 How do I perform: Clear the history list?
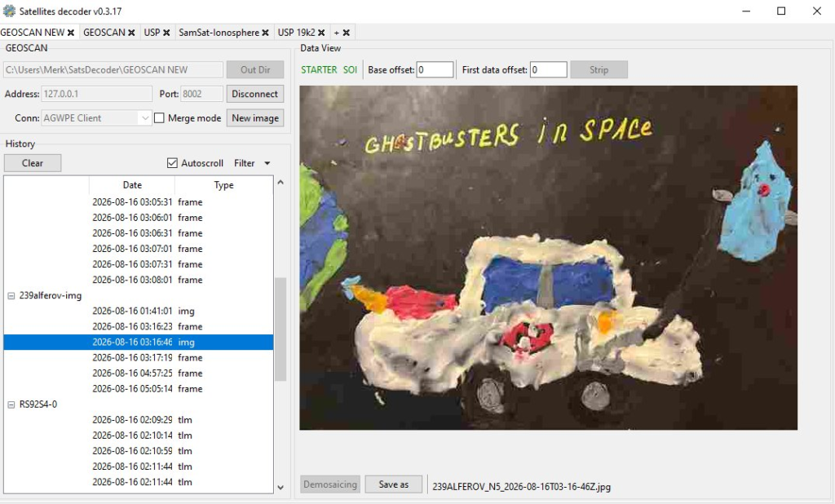click(33, 163)
